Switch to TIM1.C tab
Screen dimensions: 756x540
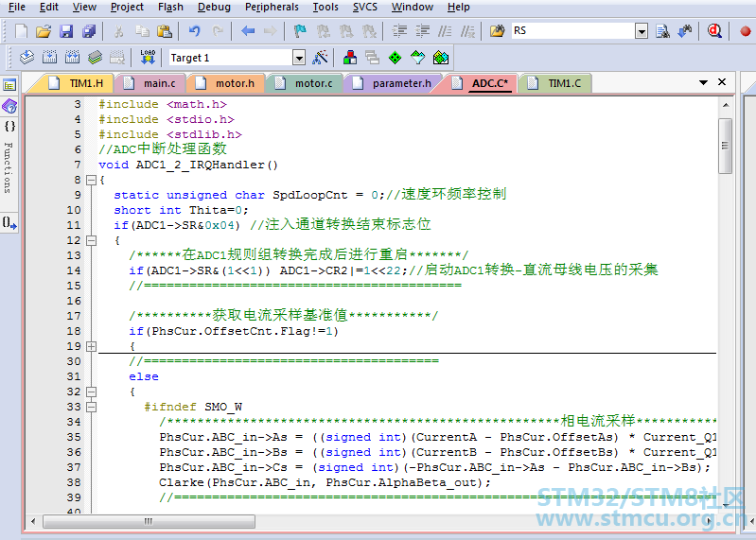pyautogui.click(x=555, y=83)
